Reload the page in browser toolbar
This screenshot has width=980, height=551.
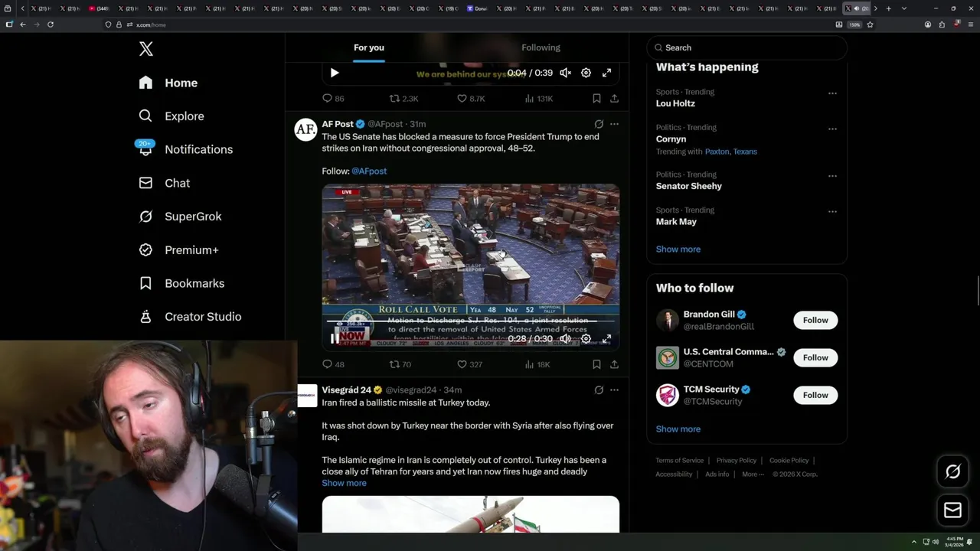pyautogui.click(x=51, y=24)
